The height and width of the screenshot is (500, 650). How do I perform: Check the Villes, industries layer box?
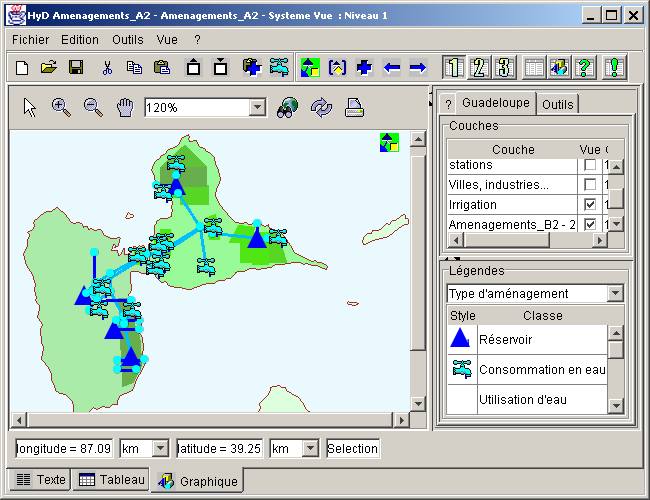point(590,185)
